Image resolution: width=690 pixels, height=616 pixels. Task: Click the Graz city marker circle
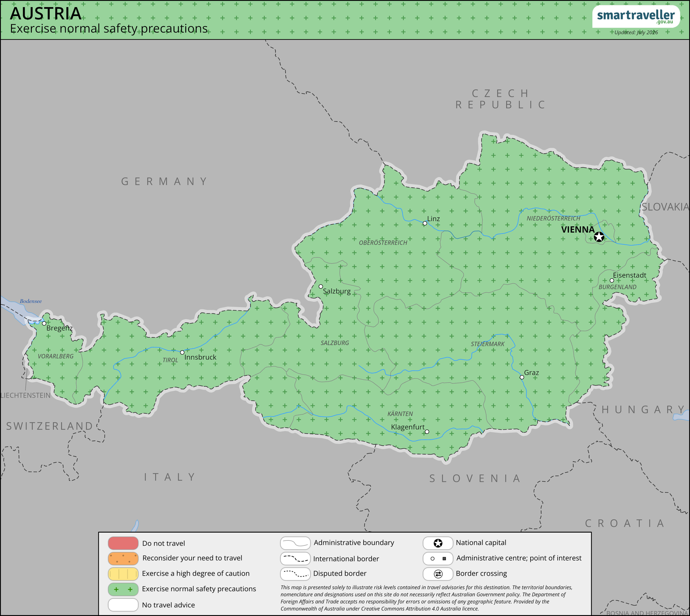tap(522, 377)
